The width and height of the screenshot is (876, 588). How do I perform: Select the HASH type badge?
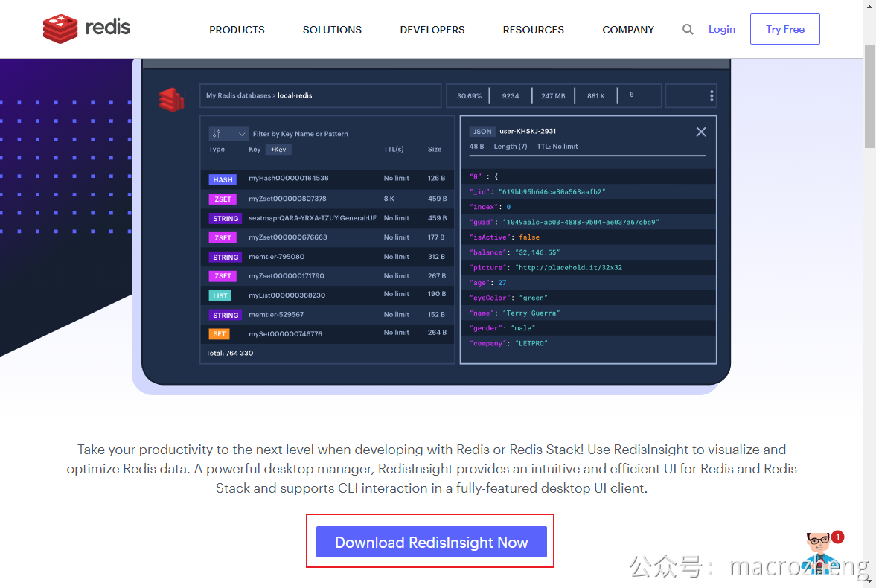pos(223,180)
